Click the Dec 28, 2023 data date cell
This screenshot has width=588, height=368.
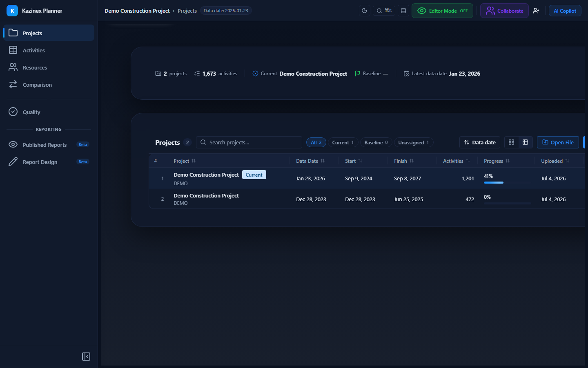(x=311, y=199)
